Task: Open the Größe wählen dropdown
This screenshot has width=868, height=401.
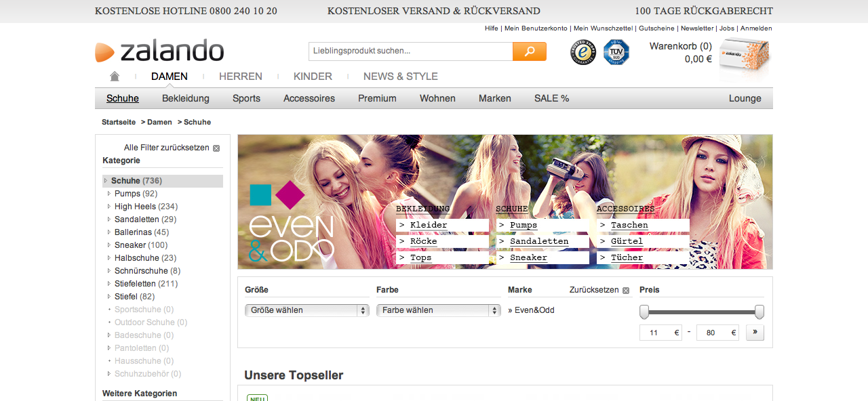Action: tap(306, 310)
